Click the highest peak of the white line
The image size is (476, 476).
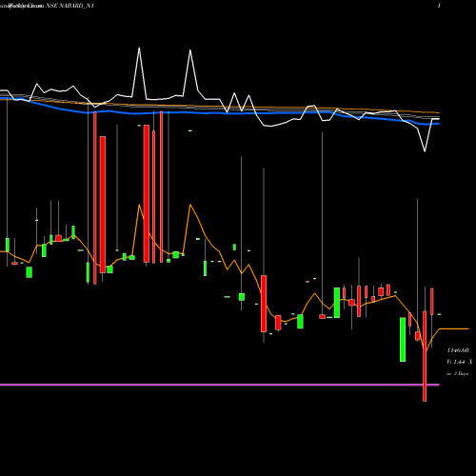(x=139, y=49)
